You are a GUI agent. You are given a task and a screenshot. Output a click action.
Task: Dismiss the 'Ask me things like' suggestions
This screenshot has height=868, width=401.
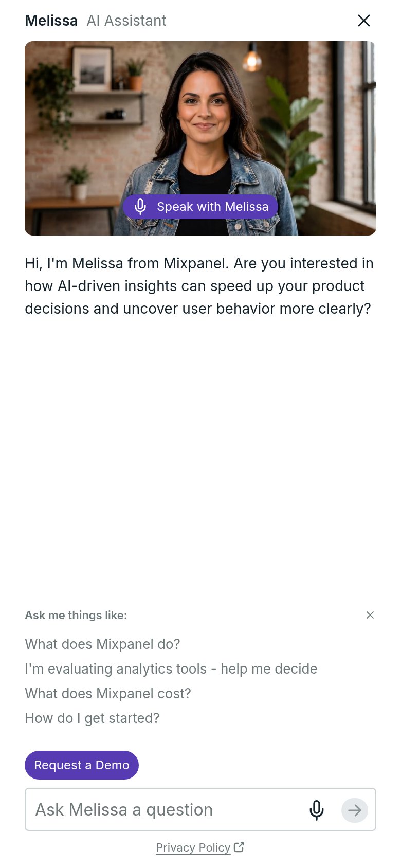pos(370,615)
